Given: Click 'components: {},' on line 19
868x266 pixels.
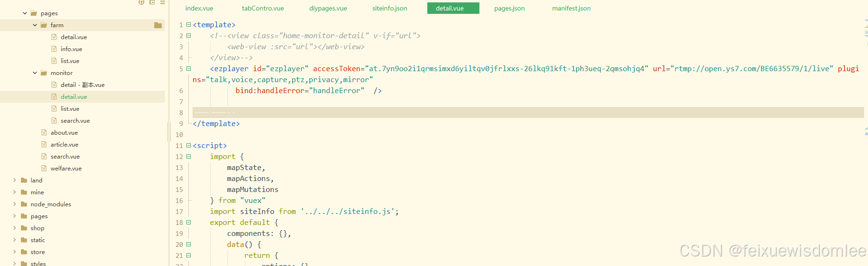Looking at the screenshot, I should pyautogui.click(x=259, y=234).
